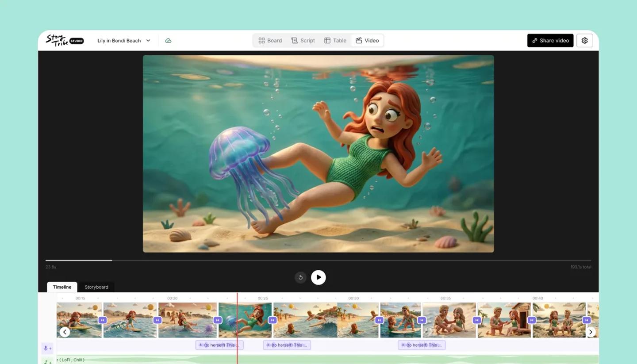Screen dimensions: 637x364
Task: Select the couple sitting on bench clip
Action: (x=559, y=320)
